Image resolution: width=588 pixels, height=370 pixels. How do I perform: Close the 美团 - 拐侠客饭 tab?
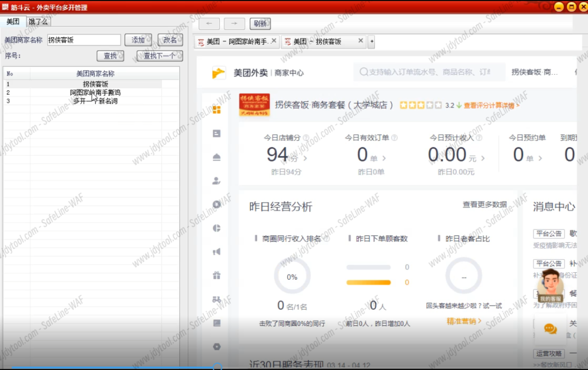[x=361, y=41]
